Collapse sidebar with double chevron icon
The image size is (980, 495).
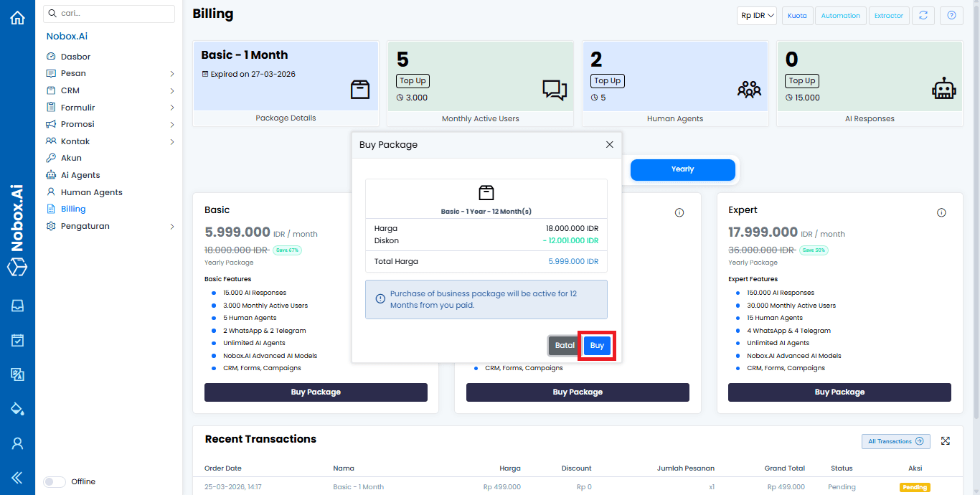(17, 478)
